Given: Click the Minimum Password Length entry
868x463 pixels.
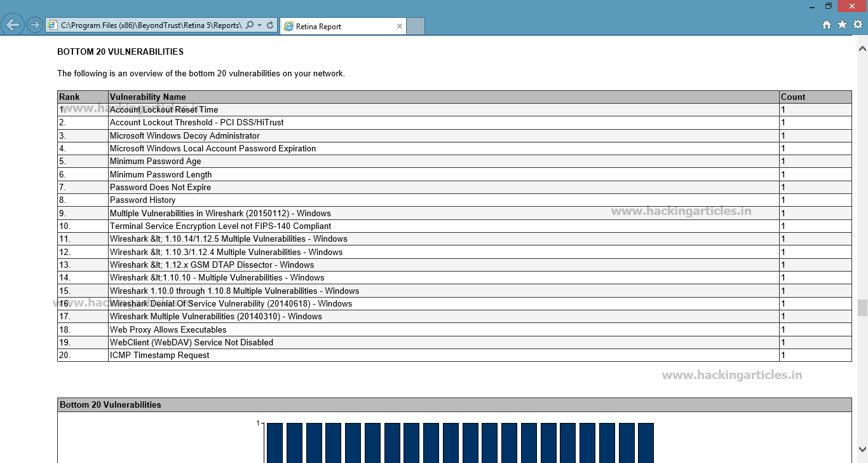Looking at the screenshot, I should point(161,174).
